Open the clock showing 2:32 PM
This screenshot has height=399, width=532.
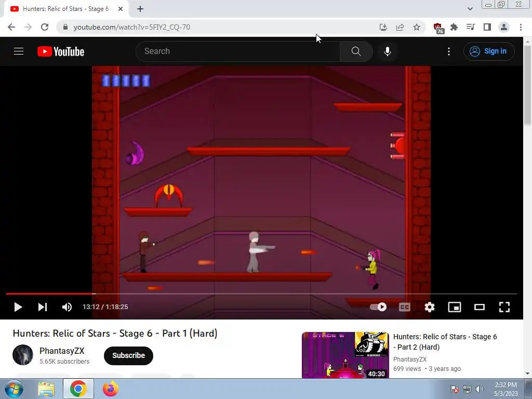click(x=506, y=389)
